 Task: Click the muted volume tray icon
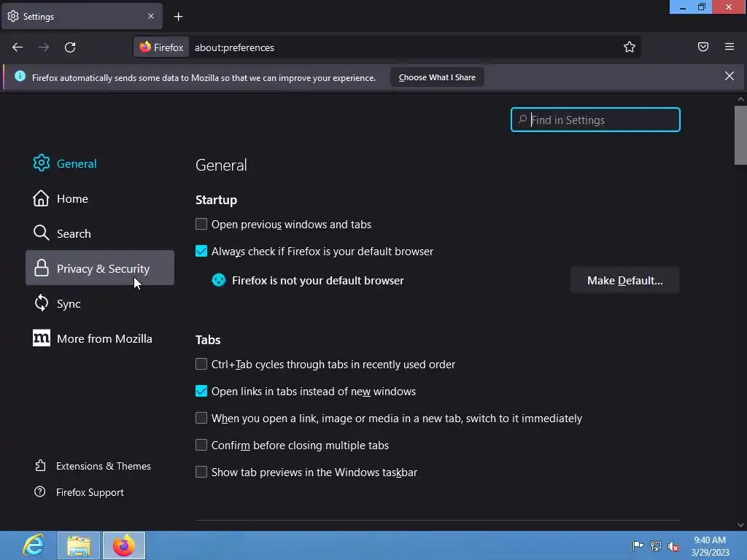tap(673, 546)
